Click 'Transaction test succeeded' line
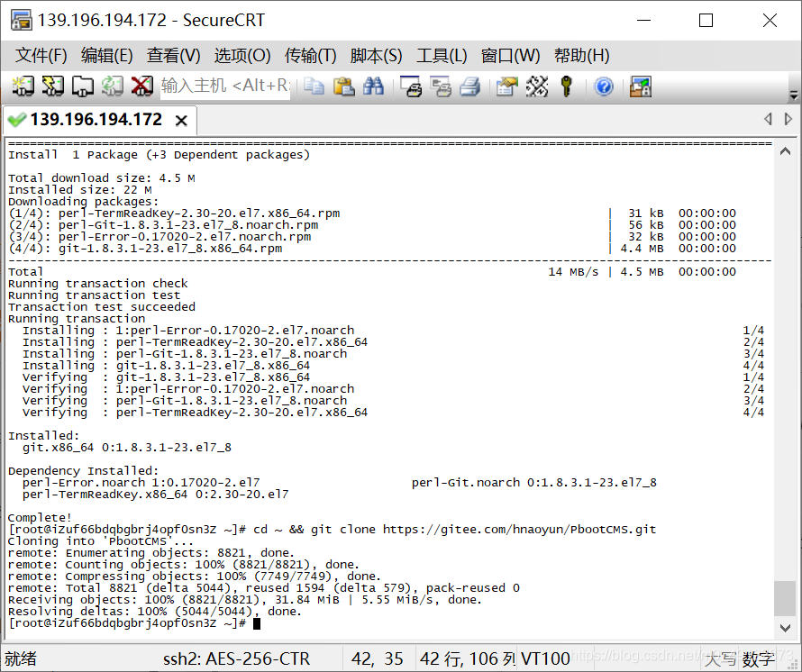The image size is (802, 672). point(101,307)
